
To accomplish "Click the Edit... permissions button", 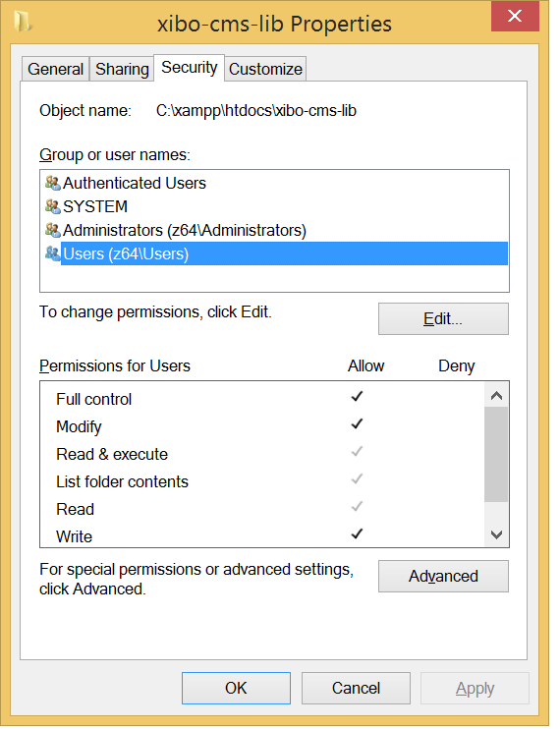I will click(443, 319).
